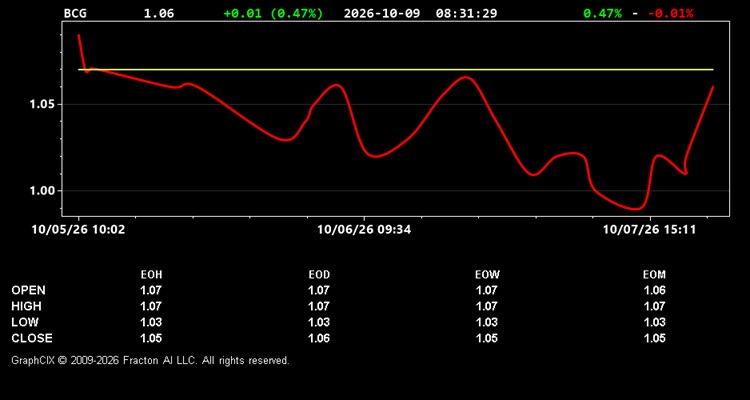This screenshot has height=400, width=750.
Task: Select the EOM LOW value 1.03
Action: pyautogui.click(x=654, y=322)
